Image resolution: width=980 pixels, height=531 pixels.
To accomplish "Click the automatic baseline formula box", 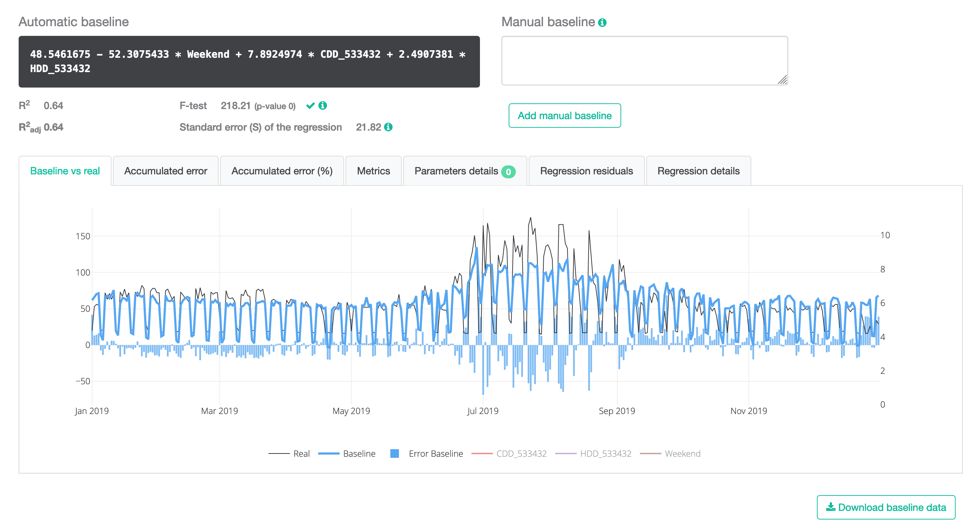I will point(249,62).
